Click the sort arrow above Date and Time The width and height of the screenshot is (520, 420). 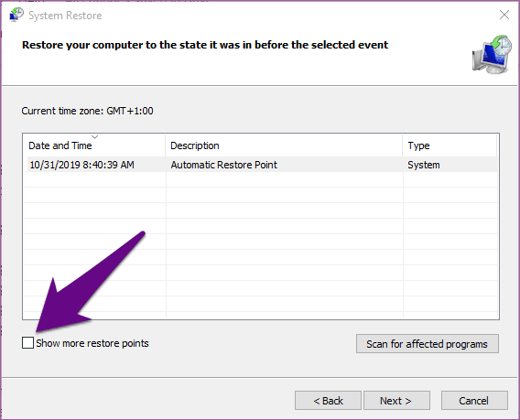[95, 137]
